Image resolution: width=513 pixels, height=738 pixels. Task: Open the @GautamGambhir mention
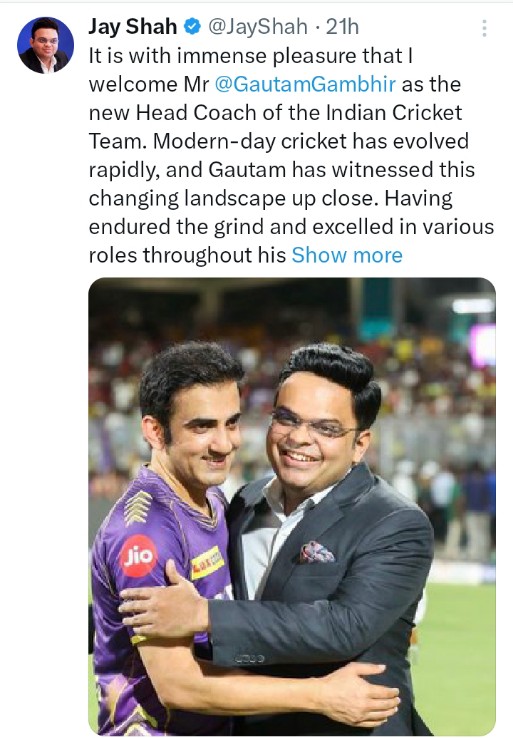point(305,84)
